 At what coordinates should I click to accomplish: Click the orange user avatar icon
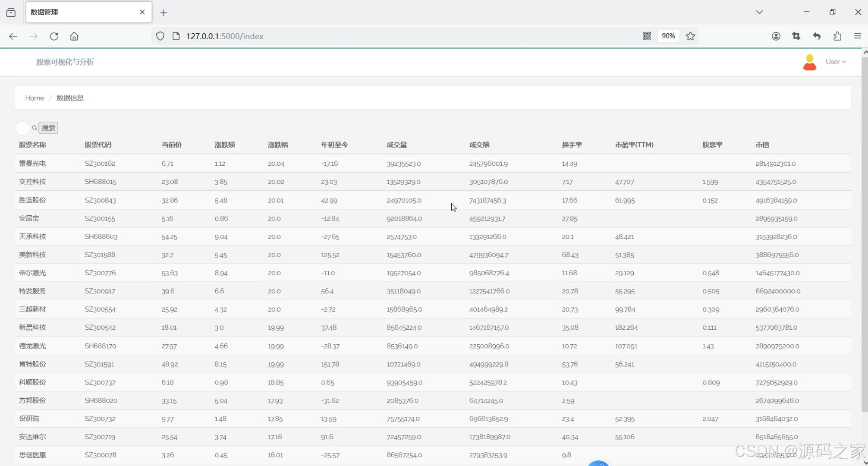(809, 62)
